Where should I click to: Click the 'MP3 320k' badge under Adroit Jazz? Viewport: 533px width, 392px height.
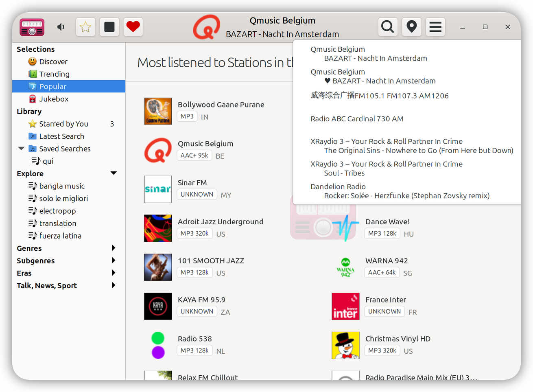194,233
